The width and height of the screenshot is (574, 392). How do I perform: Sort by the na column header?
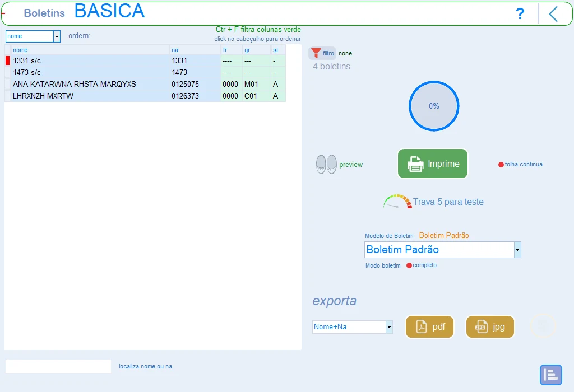[x=195, y=50]
